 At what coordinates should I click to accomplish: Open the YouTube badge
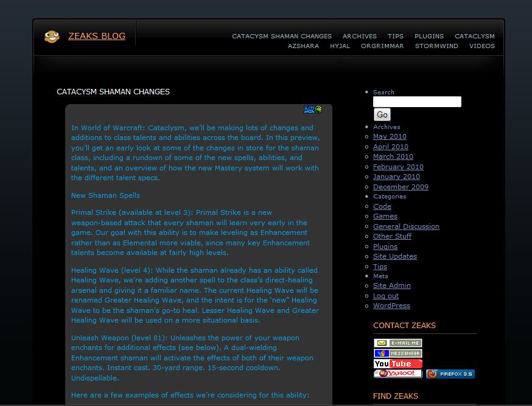(398, 363)
